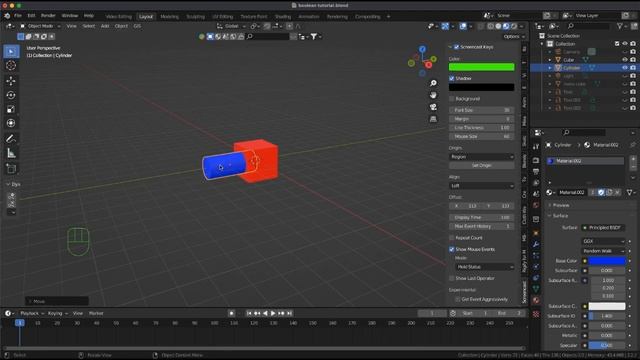Click the Set Origin button
This screenshot has height=360, width=640.
click(x=482, y=166)
